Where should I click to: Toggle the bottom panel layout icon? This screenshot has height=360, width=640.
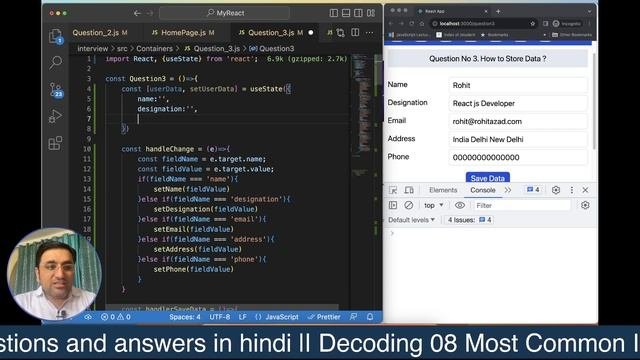pos(346,13)
